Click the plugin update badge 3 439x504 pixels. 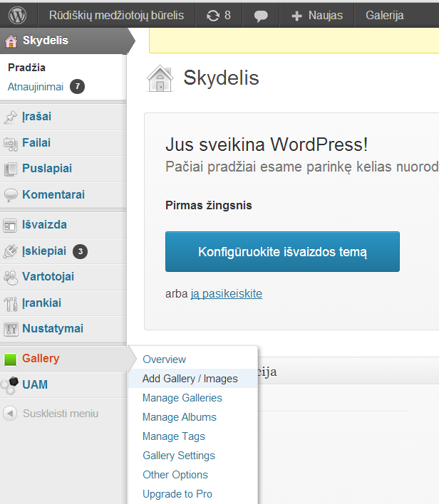pyautogui.click(x=80, y=251)
